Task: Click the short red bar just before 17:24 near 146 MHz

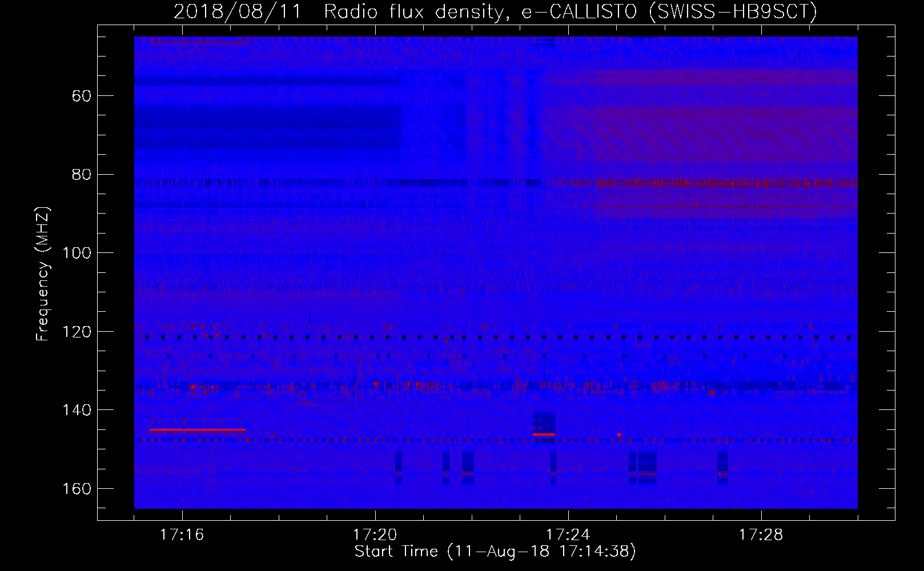Action: [x=544, y=435]
